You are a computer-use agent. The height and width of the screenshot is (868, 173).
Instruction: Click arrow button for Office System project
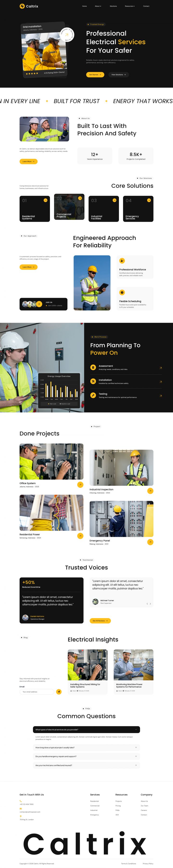point(80,484)
